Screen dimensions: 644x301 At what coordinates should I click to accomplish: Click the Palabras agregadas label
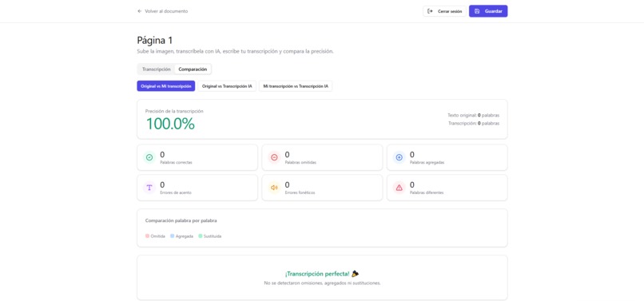pyautogui.click(x=427, y=163)
